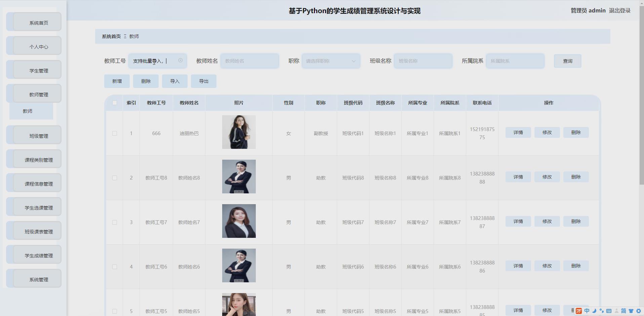Image resolution: width=644 pixels, height=316 pixels.
Task: Focus the 班级名称 input field
Action: coord(423,61)
